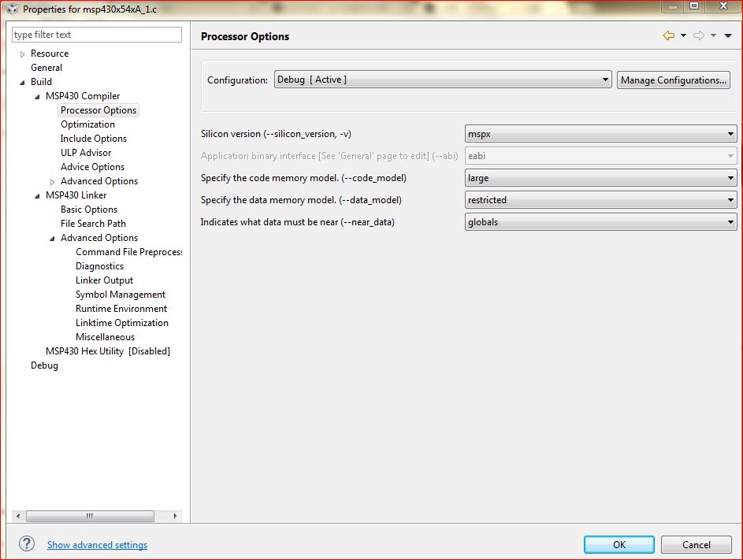The width and height of the screenshot is (743, 560).
Task: Select the Build tree item
Action: [x=41, y=82]
